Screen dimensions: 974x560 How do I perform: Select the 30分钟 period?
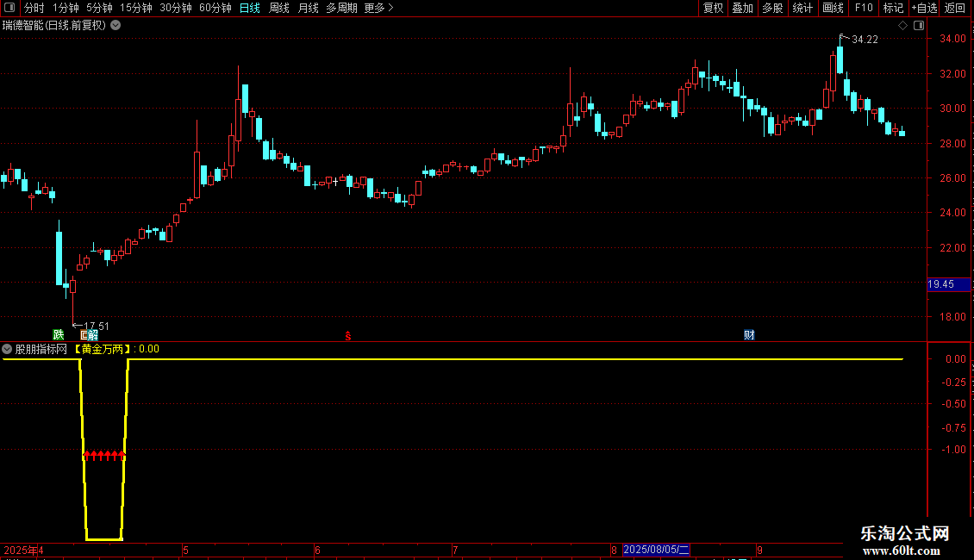(176, 8)
